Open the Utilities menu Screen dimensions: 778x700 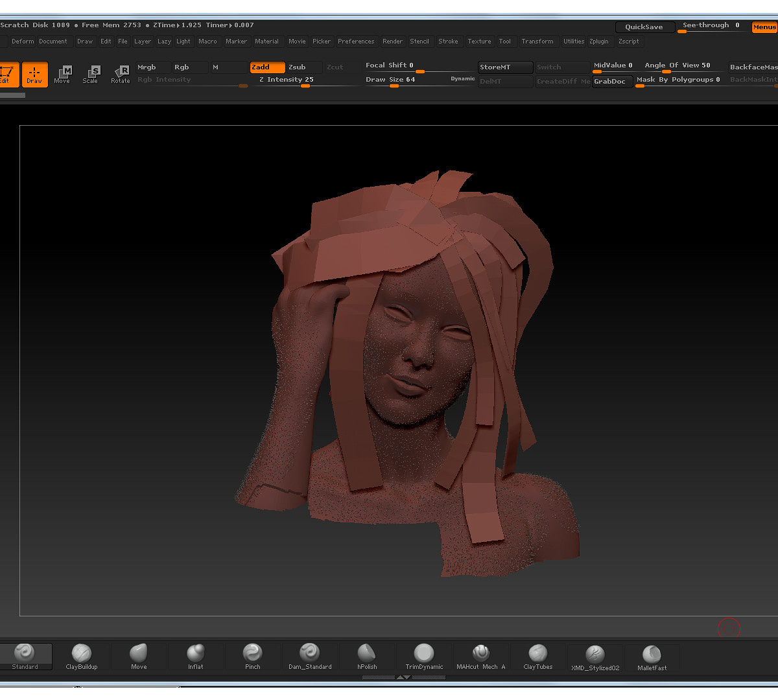pyautogui.click(x=574, y=41)
